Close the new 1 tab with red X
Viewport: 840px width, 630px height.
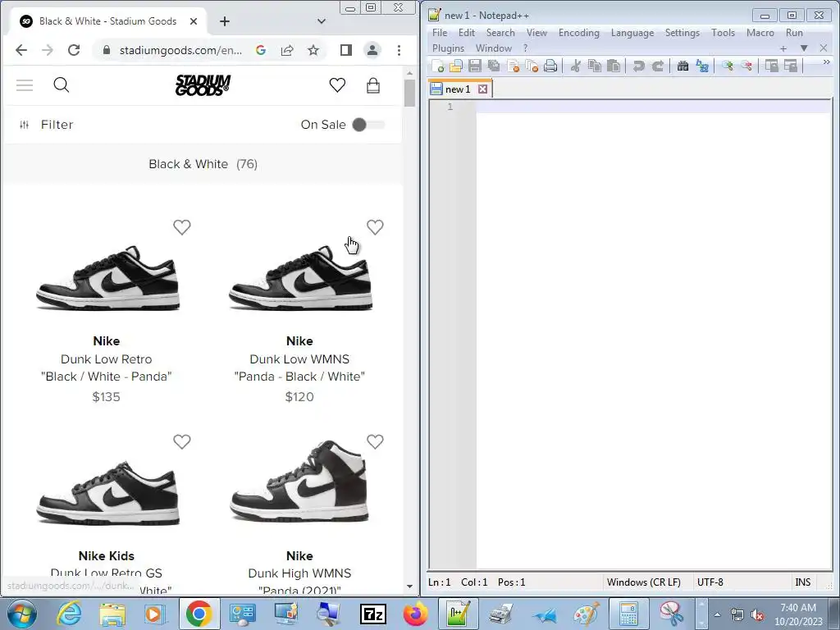click(x=482, y=89)
